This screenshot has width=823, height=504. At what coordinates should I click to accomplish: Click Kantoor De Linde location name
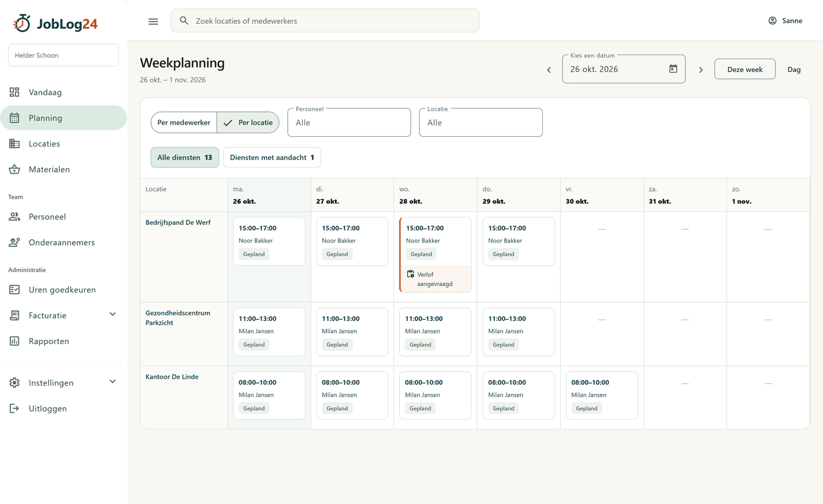coord(172,377)
